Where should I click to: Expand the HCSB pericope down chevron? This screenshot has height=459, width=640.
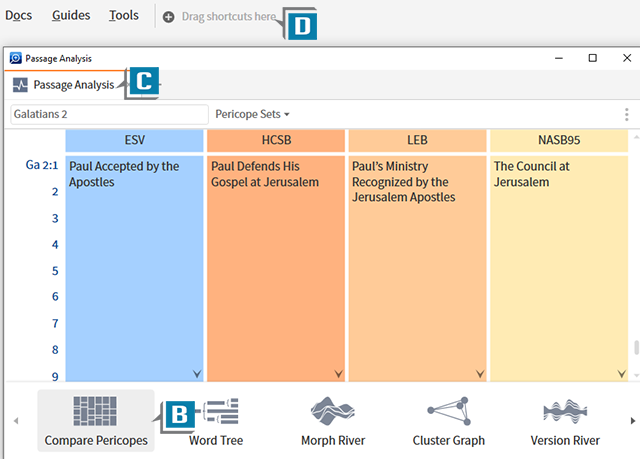click(x=338, y=373)
